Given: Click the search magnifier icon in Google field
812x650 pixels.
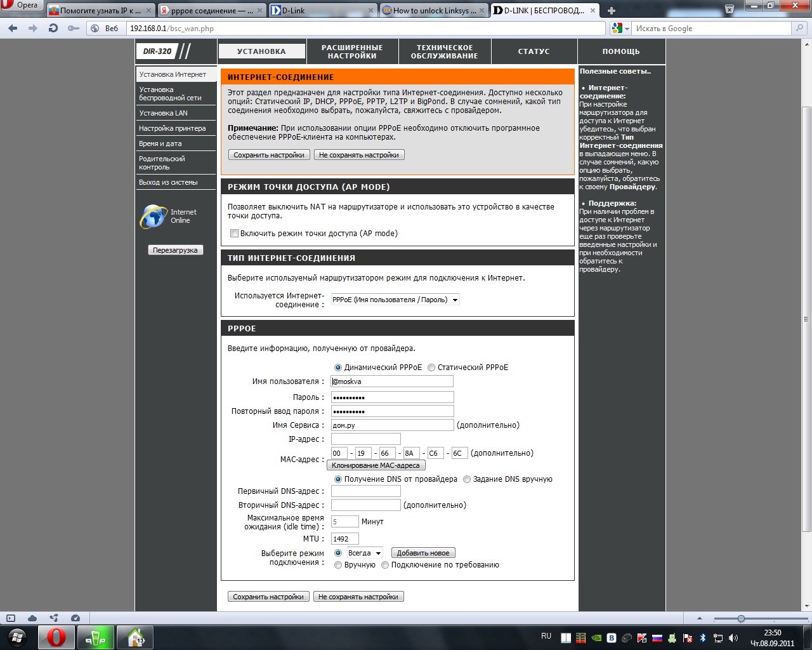Looking at the screenshot, I should [801, 29].
